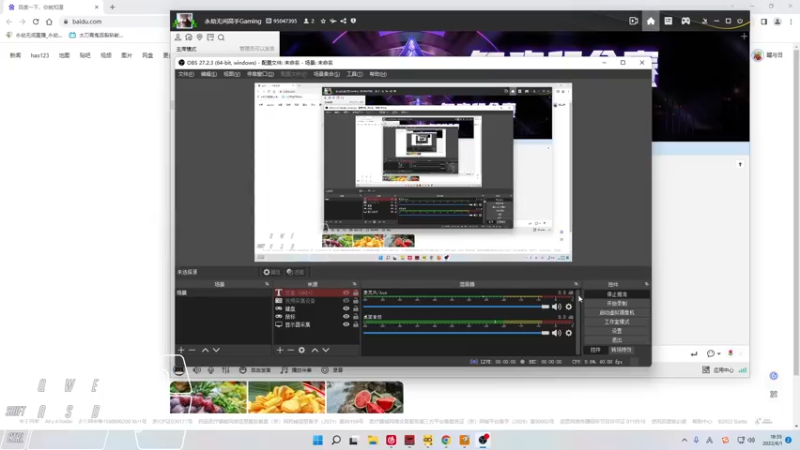Toggle visibility of the video capture device source
Viewport: 800px width, 450px height.
tap(346, 301)
